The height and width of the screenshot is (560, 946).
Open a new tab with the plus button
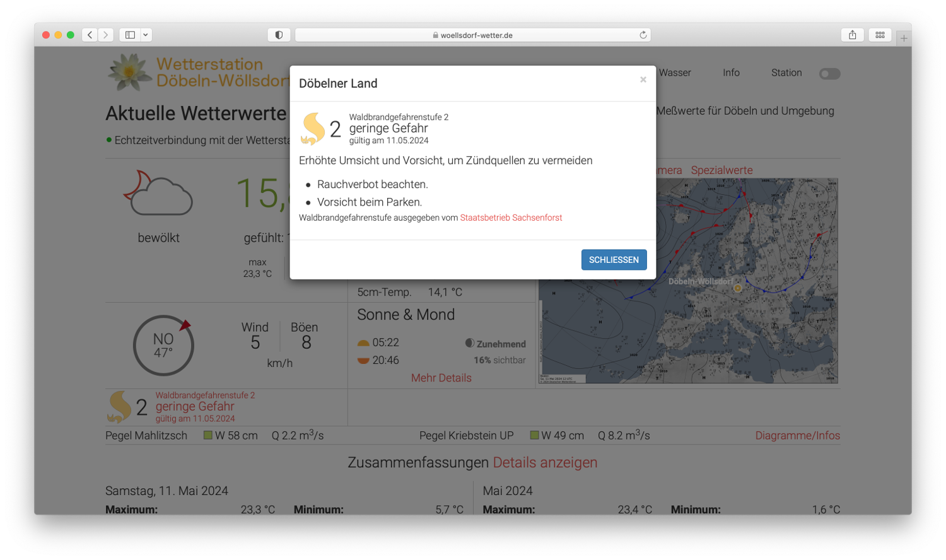pyautogui.click(x=904, y=38)
